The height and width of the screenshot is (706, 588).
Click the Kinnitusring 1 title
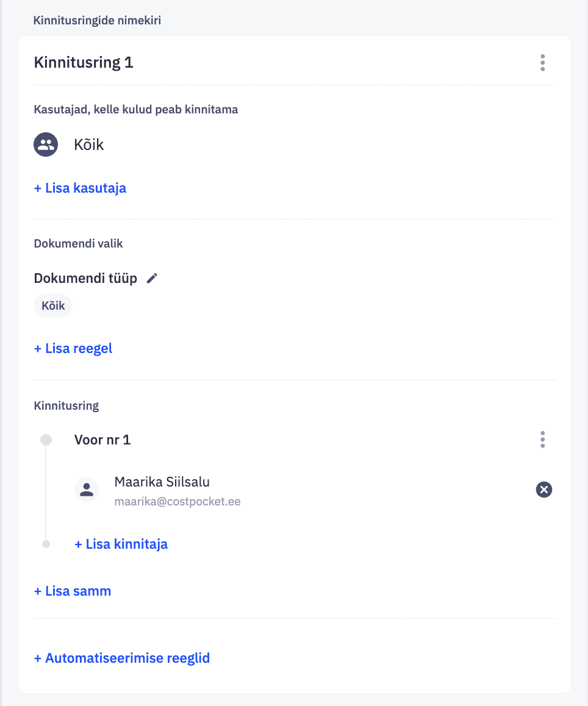[84, 62]
